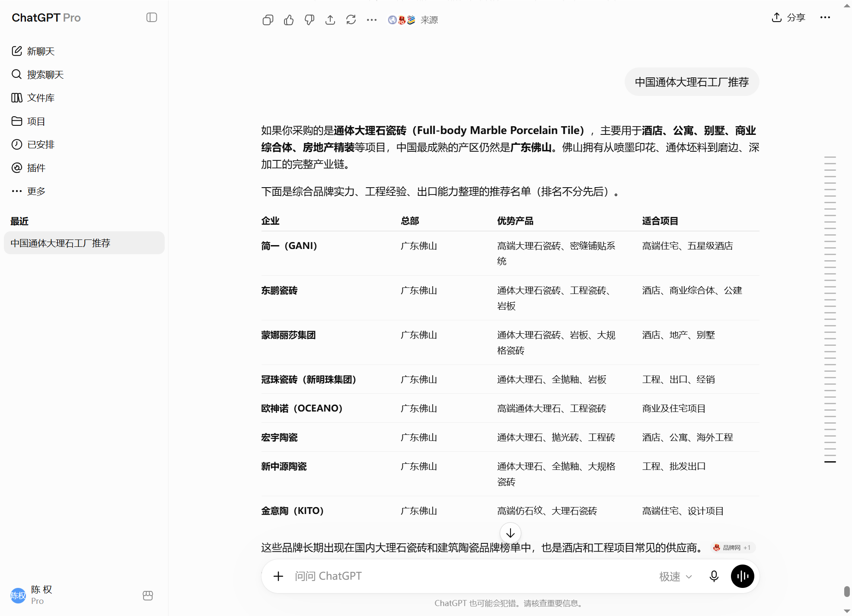The image size is (852, 616).
Task: Copy the response with the copy icon
Action: pyautogui.click(x=268, y=20)
